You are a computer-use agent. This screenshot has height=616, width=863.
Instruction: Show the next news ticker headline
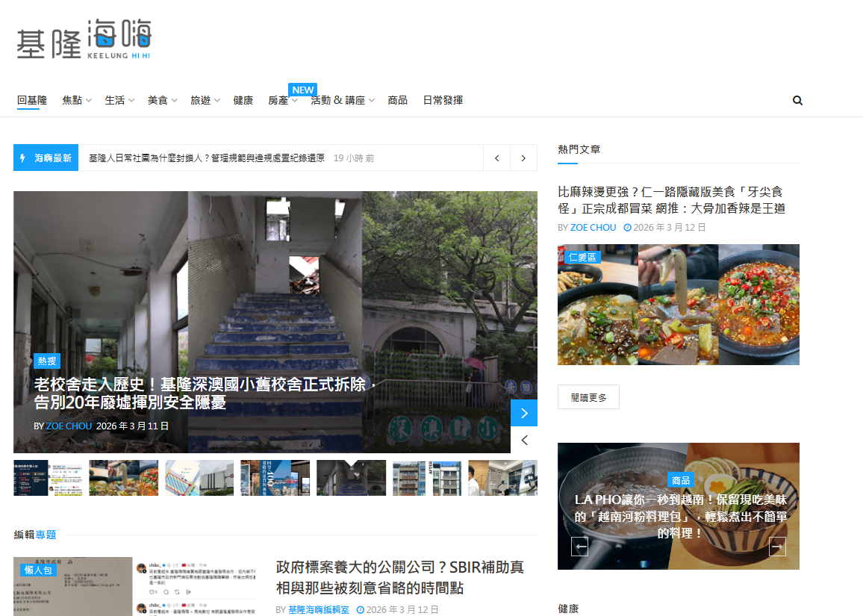[x=523, y=158]
